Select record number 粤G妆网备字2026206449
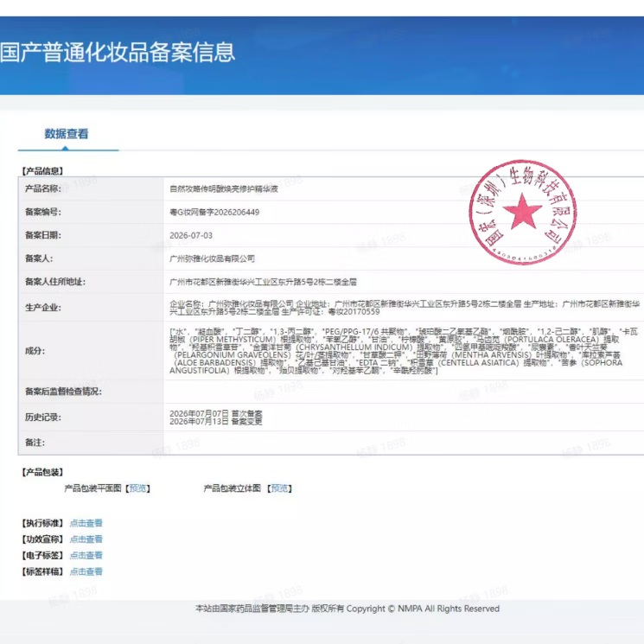 214,213
